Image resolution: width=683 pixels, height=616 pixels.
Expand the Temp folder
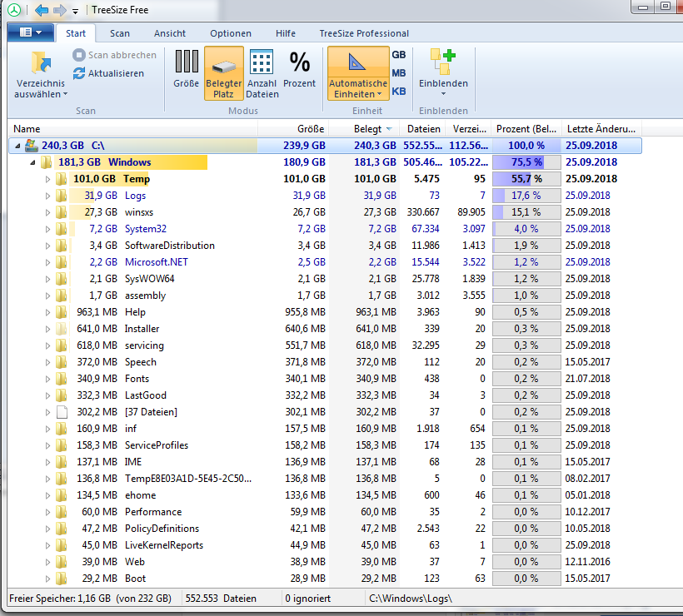(48, 179)
